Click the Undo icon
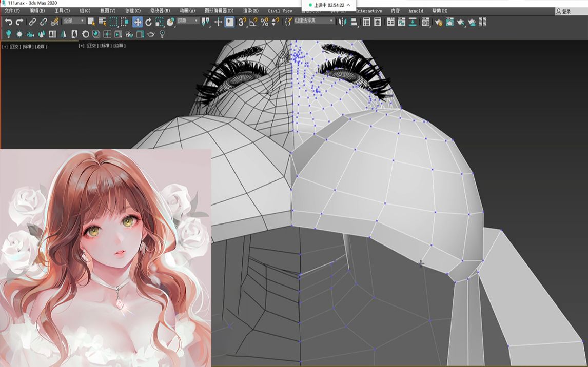The image size is (588, 367). pos(8,22)
